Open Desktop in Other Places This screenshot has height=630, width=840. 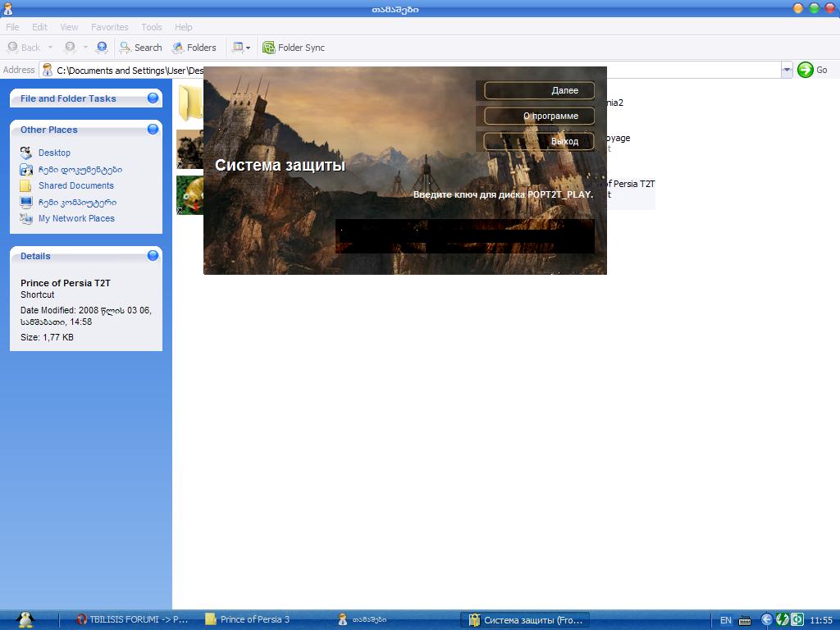(x=54, y=153)
